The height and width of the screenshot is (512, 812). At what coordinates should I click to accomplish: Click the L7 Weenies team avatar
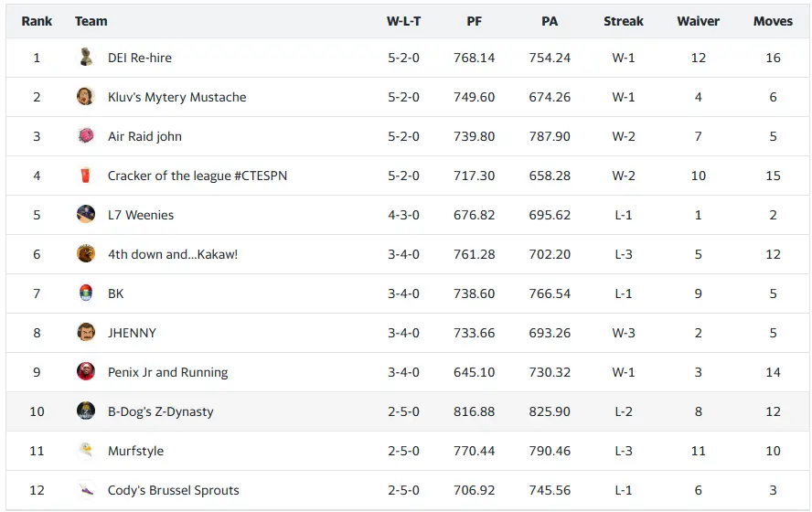tap(86, 215)
